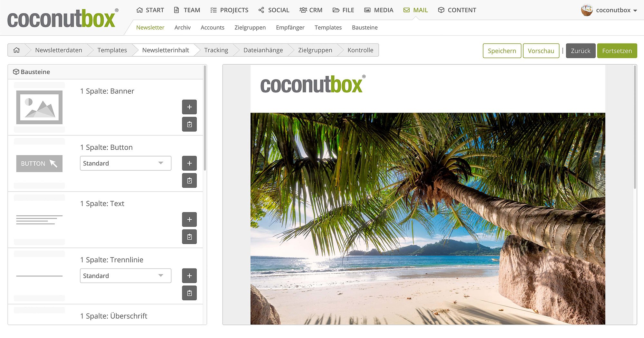Image resolution: width=644 pixels, height=338 pixels.
Task: Open the MAIL main menu
Action: [415, 10]
